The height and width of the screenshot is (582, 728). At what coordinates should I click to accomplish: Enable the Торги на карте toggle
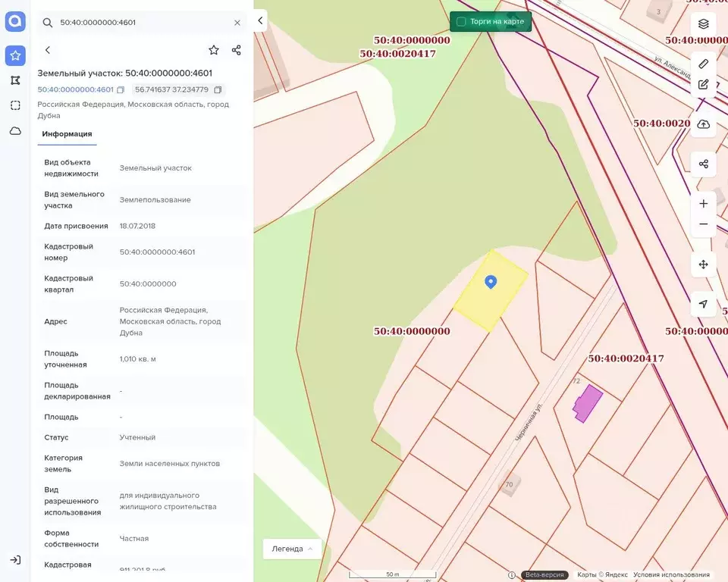pos(461,21)
